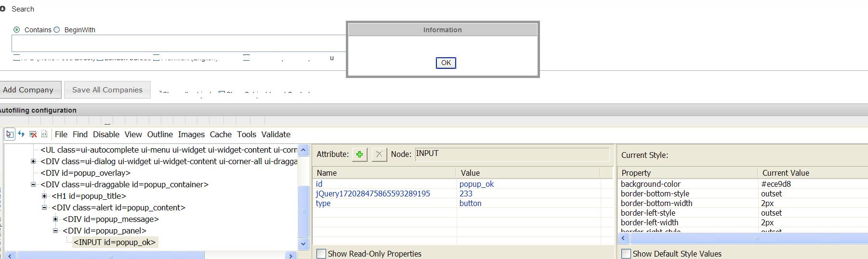
Task: Collapse the popup_container DIV node
Action: [33, 184]
